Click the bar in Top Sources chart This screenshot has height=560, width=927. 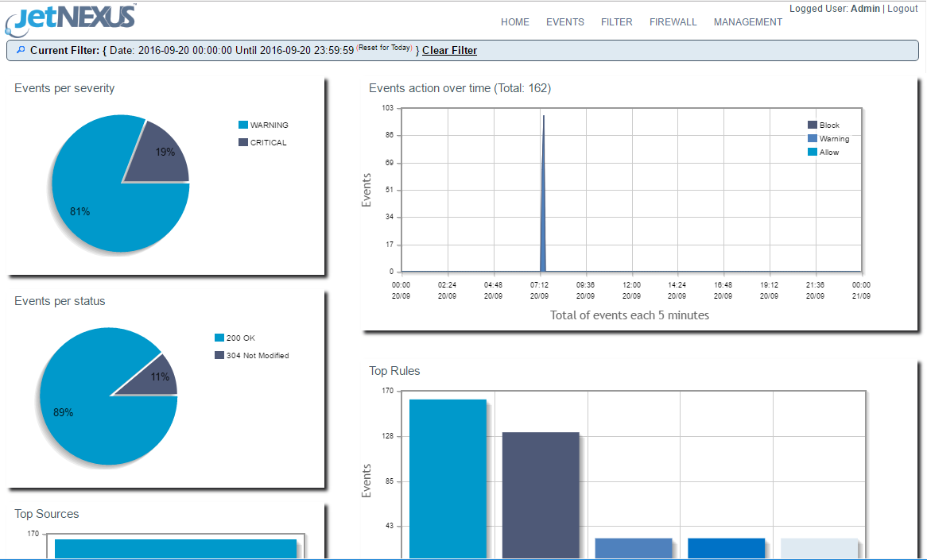pos(176,549)
